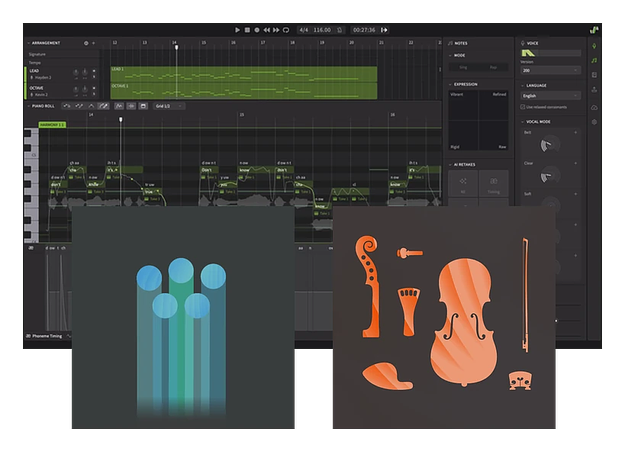Toggle pitch curve display icon
625x452 pixels.
pos(119,106)
